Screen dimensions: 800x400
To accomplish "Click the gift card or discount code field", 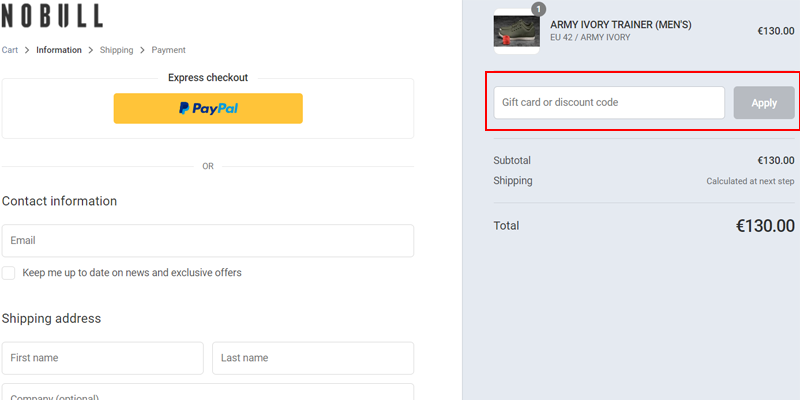I will [609, 103].
